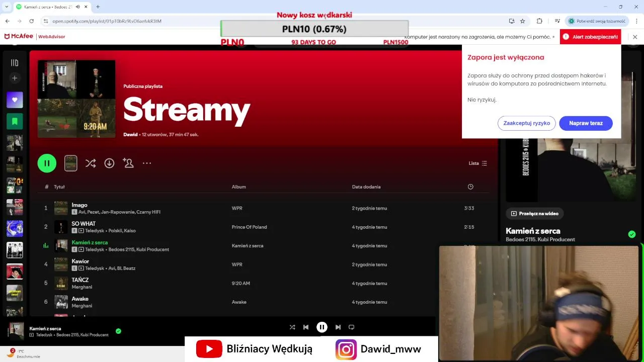
Task: Click now playing cover in bottom bar
Action: [16, 331]
